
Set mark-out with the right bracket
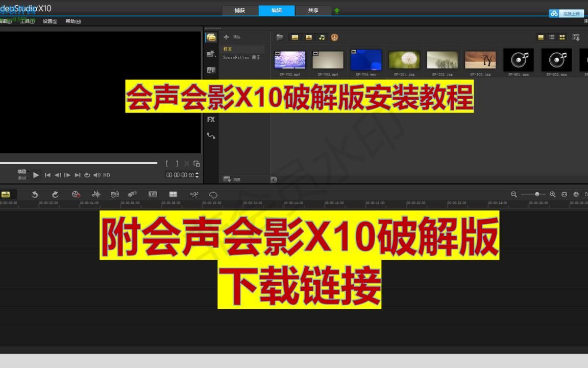click(177, 164)
